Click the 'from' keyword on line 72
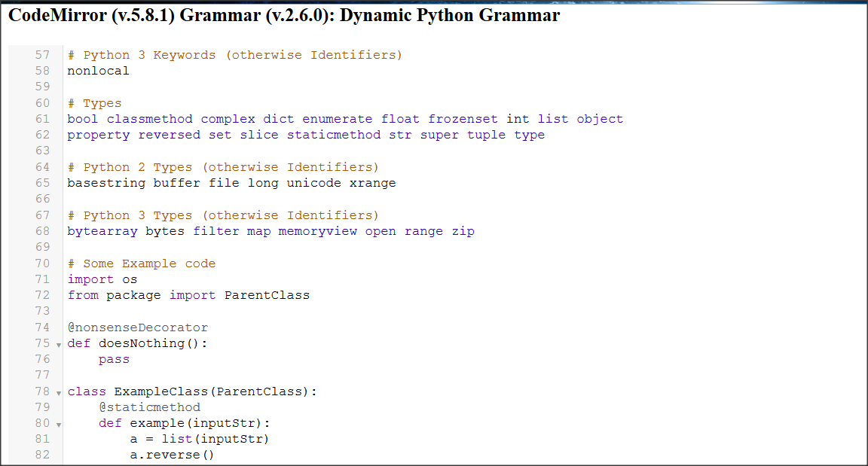Image resolution: width=868 pixels, height=466 pixels. pos(83,295)
